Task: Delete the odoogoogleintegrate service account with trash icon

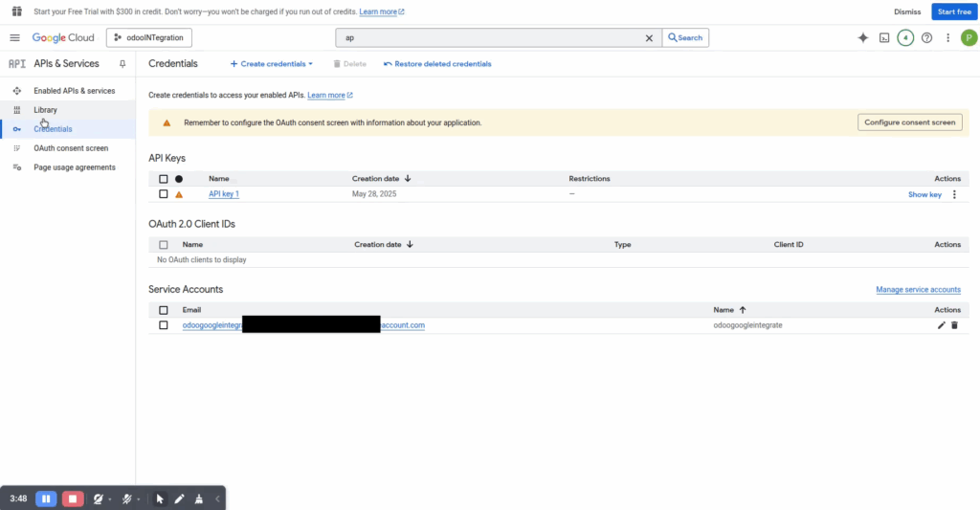Action: click(x=954, y=325)
